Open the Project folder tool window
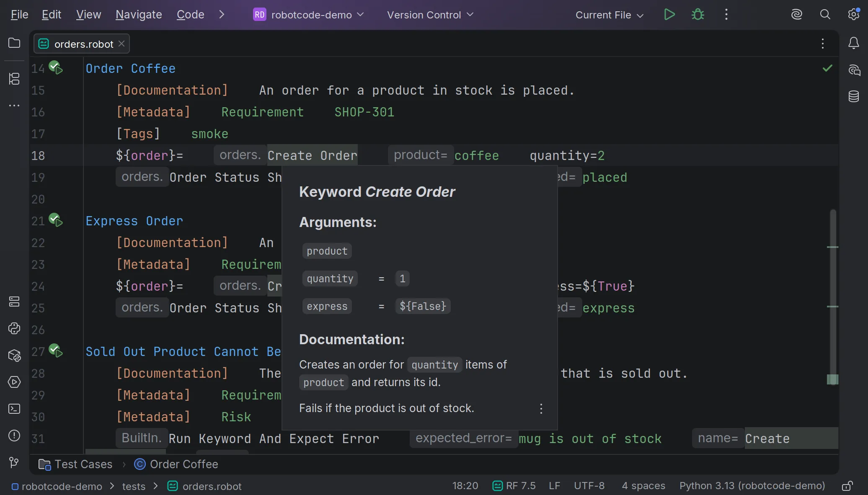 14,43
